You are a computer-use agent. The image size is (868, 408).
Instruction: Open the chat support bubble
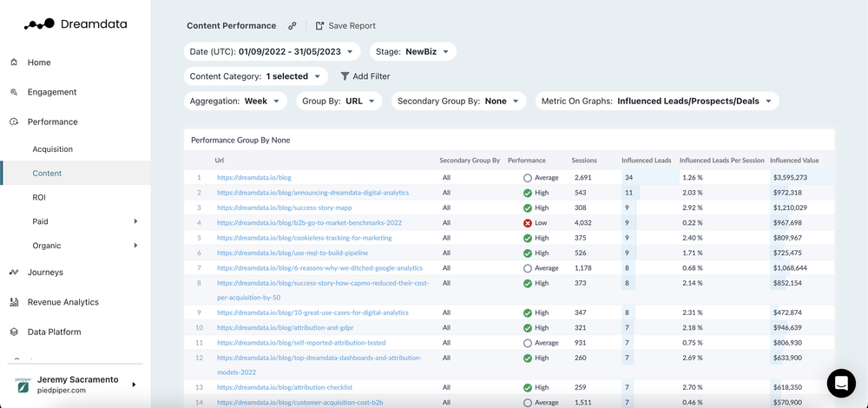coord(841,383)
